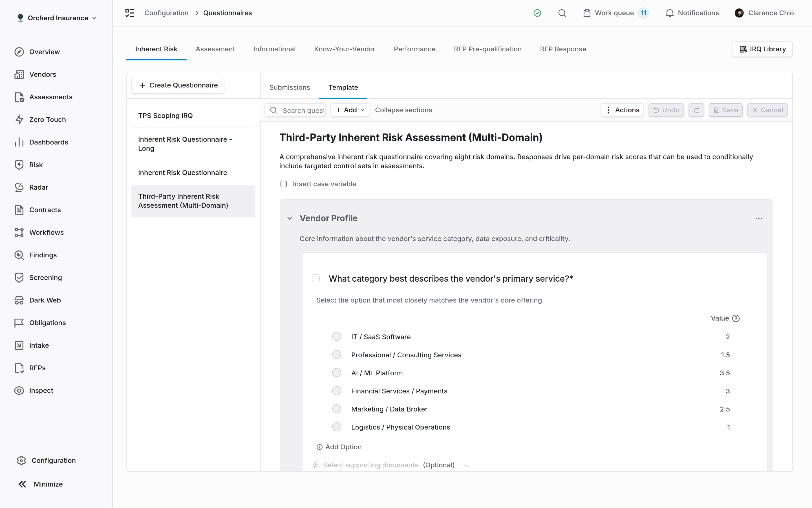The image size is (812, 508).
Task: Click the Undo button
Action: pos(666,110)
